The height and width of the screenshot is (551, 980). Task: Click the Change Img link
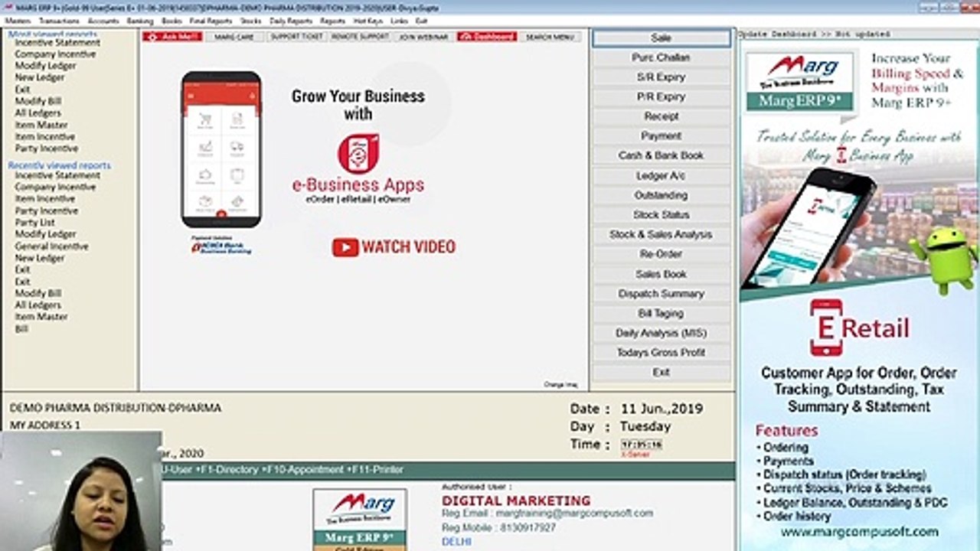[x=560, y=385]
